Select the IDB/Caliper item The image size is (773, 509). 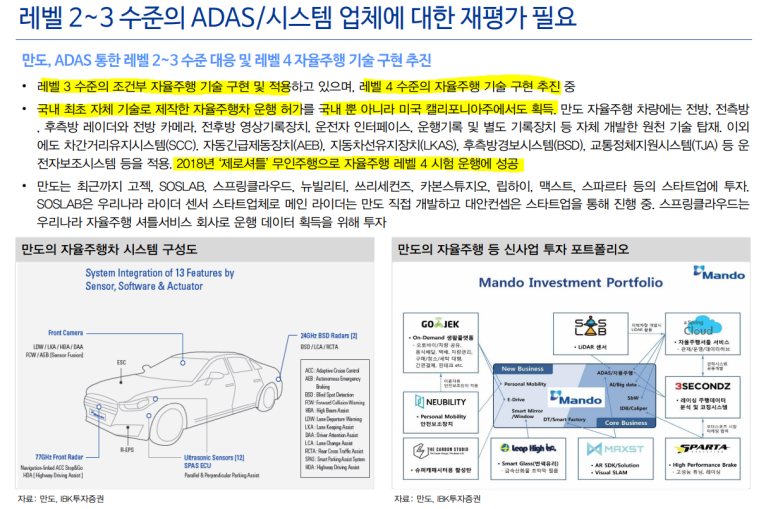[633, 408]
